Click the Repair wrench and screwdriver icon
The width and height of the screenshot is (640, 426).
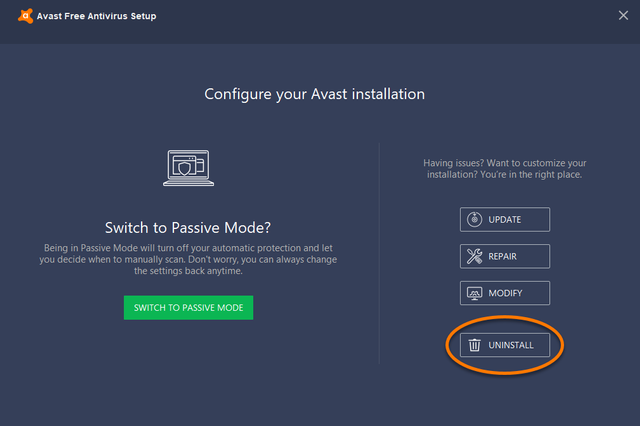474,256
